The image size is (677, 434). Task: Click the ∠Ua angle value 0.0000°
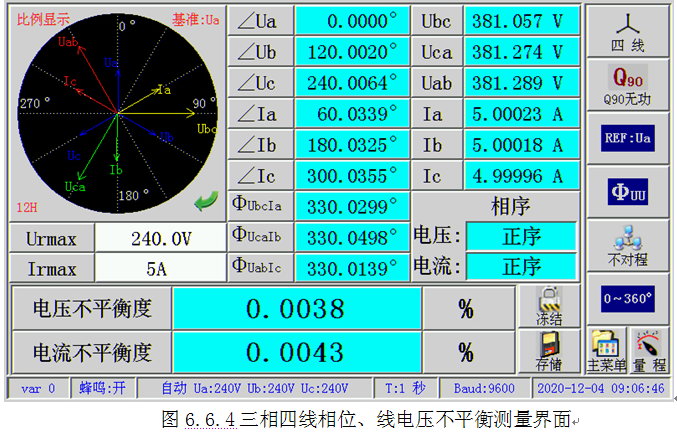(352, 21)
